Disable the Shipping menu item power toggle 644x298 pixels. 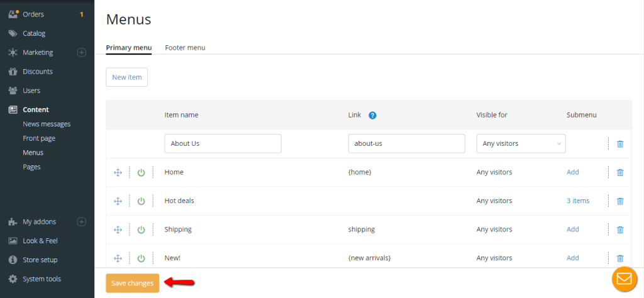tap(142, 229)
